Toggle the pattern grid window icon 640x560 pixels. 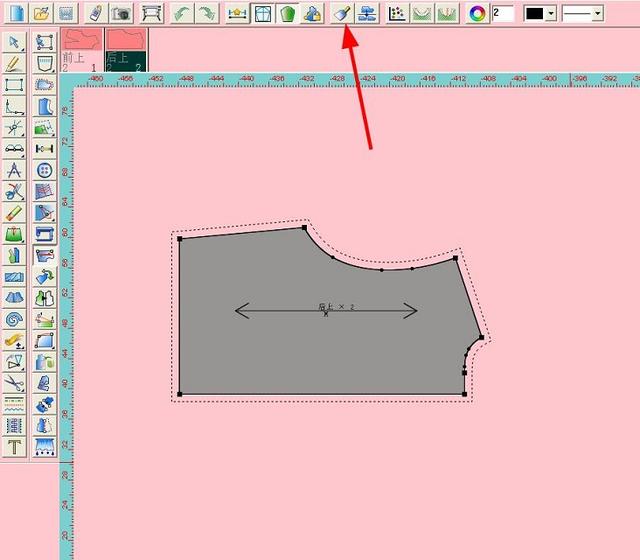tap(262, 13)
